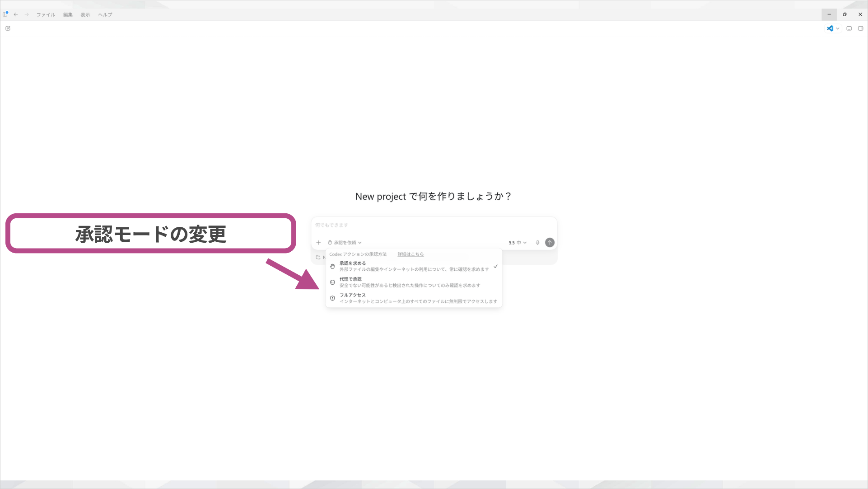Toggle the right side panel icon
The height and width of the screenshot is (489, 868).
[860, 28]
